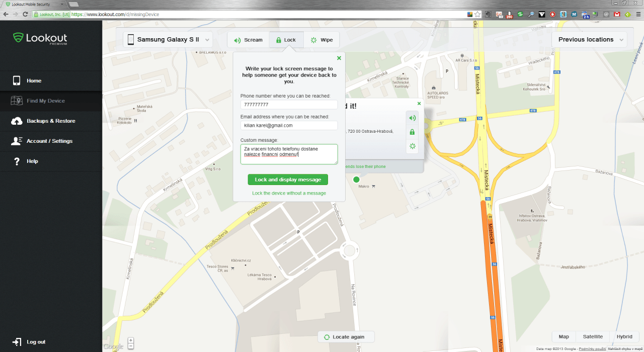Viewport: 644px width, 352px height.
Task: Click scream speaker icon in info bubble
Action: pos(412,118)
